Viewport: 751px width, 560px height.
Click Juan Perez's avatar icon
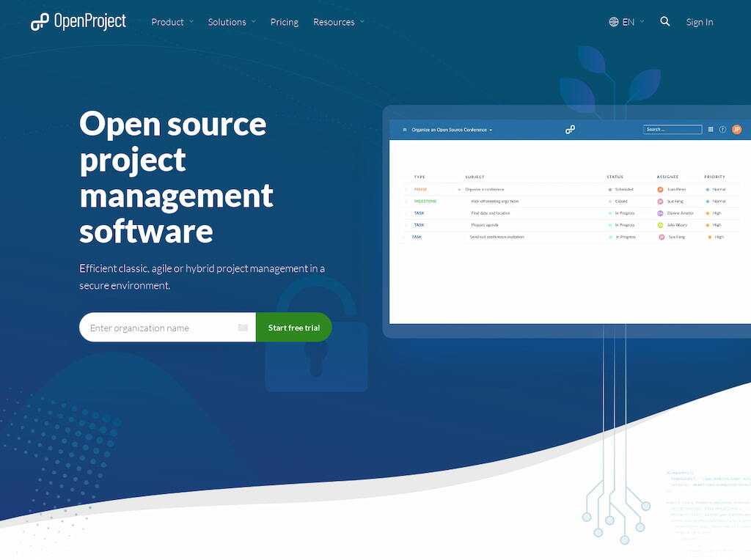(660, 190)
